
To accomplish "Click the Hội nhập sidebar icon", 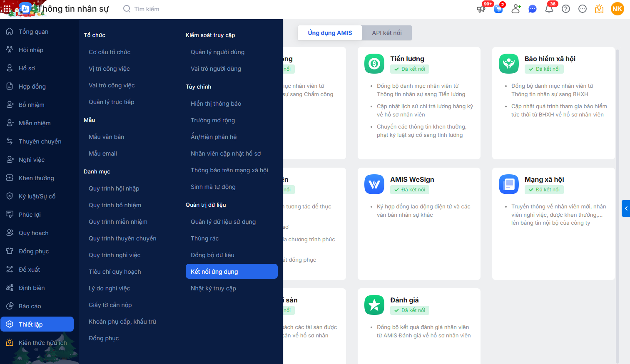I will tap(10, 50).
